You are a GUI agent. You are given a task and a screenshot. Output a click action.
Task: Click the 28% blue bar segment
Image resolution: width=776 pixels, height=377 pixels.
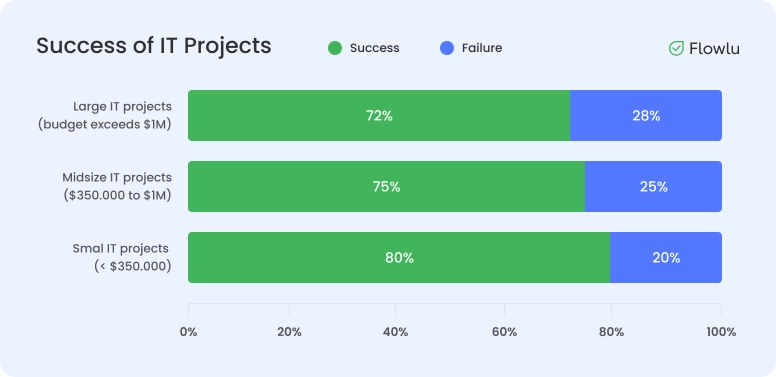click(x=646, y=115)
